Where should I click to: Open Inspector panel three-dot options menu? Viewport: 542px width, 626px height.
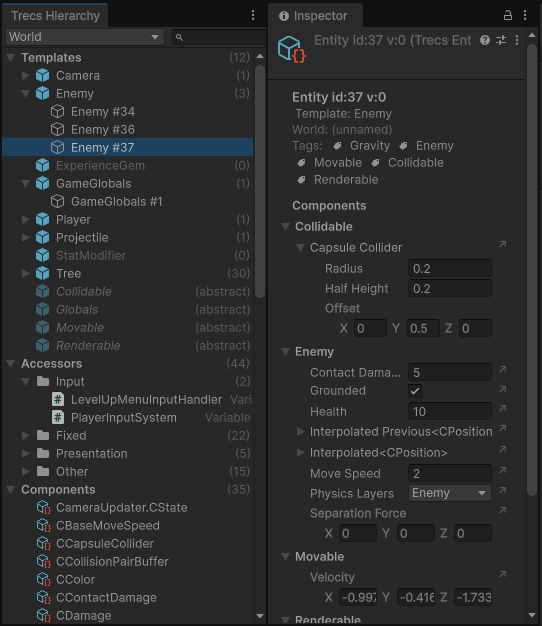click(x=525, y=15)
